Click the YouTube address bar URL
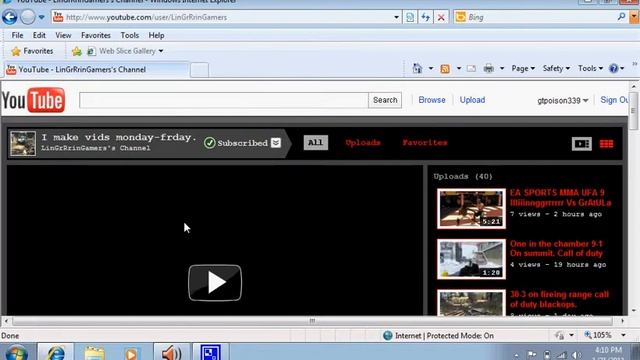Viewport: 640px width, 360px height. (146, 17)
